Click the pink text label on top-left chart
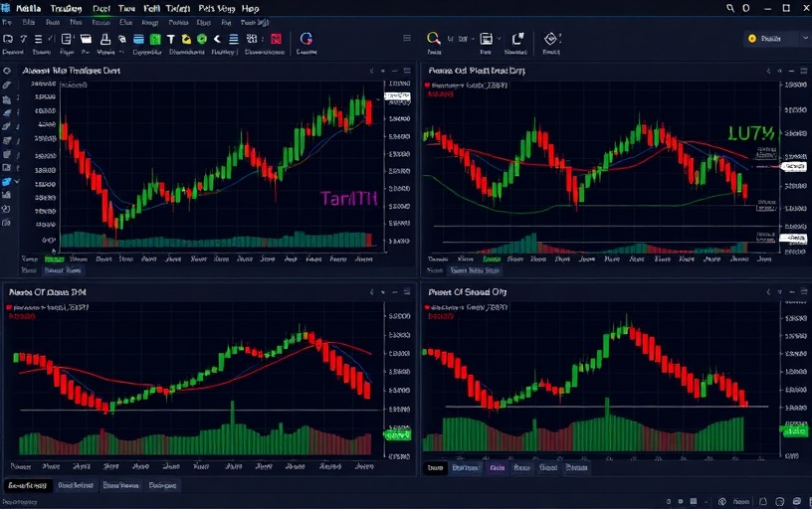 348,199
